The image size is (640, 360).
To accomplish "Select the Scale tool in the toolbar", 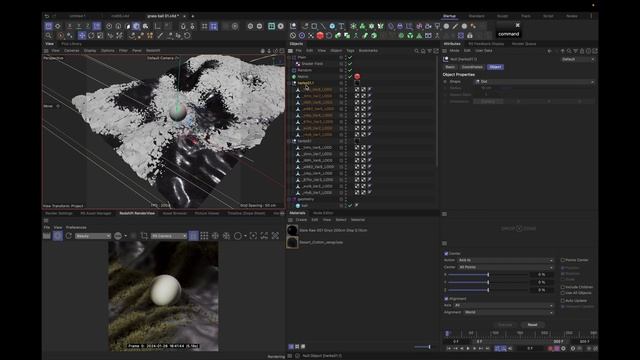I will (x=100, y=36).
